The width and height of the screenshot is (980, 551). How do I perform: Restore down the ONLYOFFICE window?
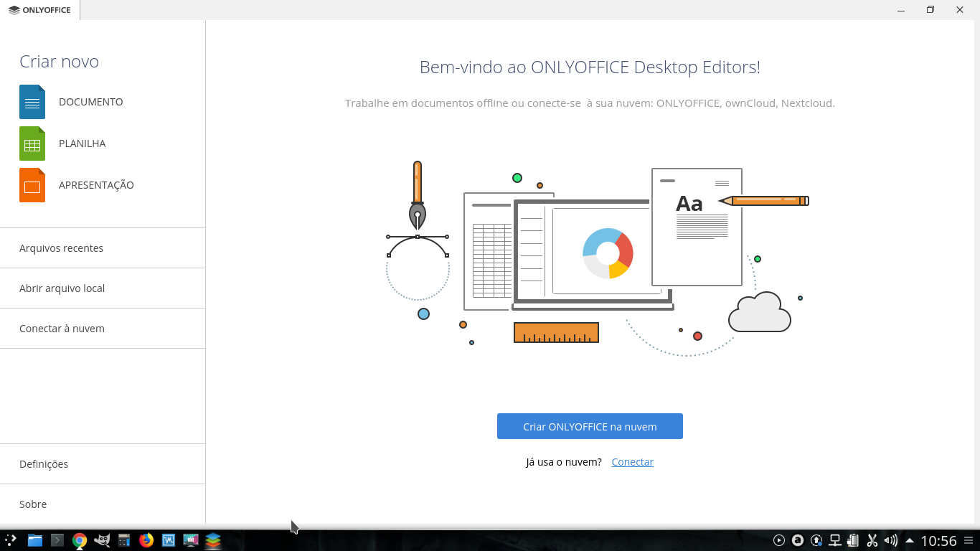click(930, 10)
